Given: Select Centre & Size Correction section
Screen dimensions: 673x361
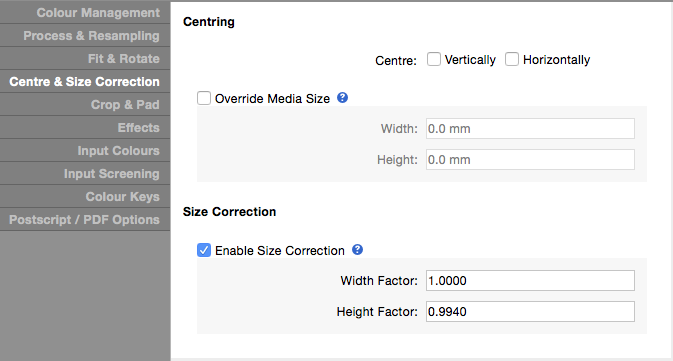Looking at the screenshot, I should coord(85,82).
